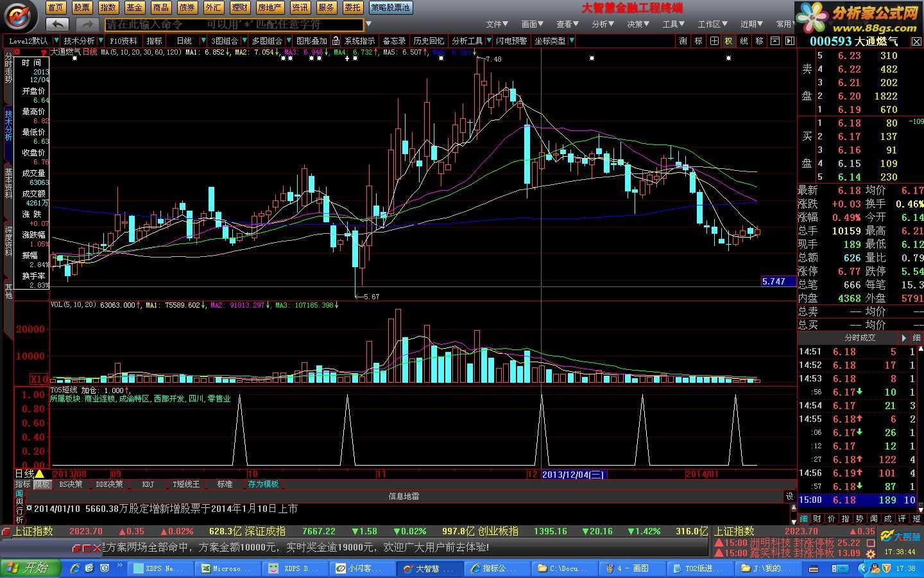Click the window panel layout icon
This screenshot has width=924, height=578.
774,40
